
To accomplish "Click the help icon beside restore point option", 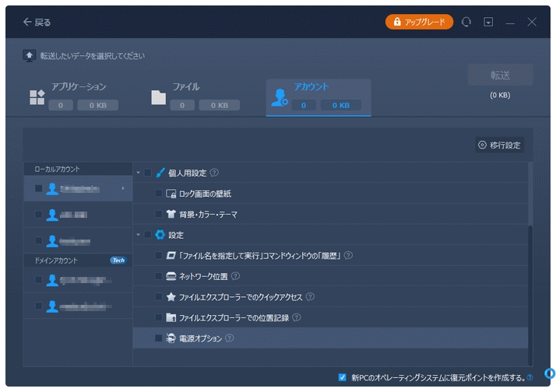I will (x=530, y=378).
